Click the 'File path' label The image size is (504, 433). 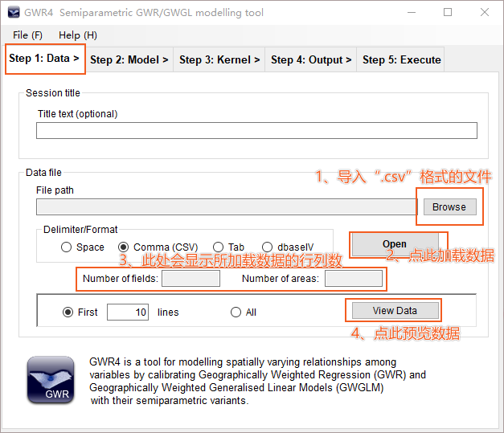(55, 190)
